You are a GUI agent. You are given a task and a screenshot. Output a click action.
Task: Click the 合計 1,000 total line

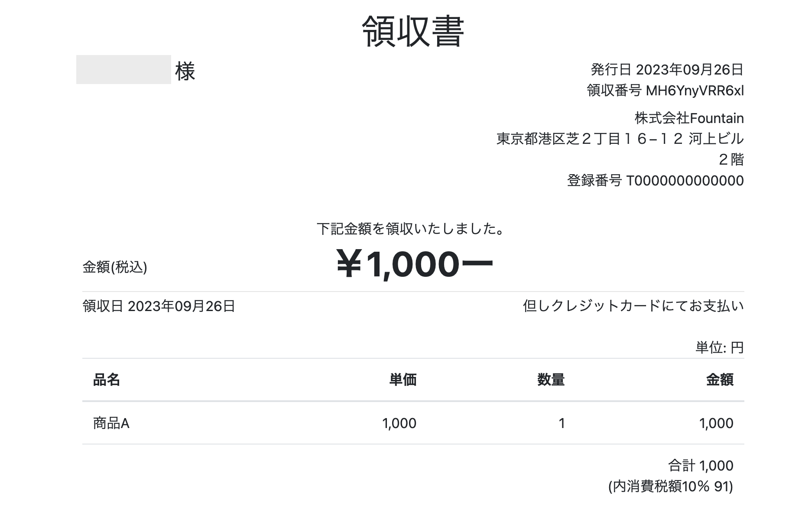coord(700,466)
